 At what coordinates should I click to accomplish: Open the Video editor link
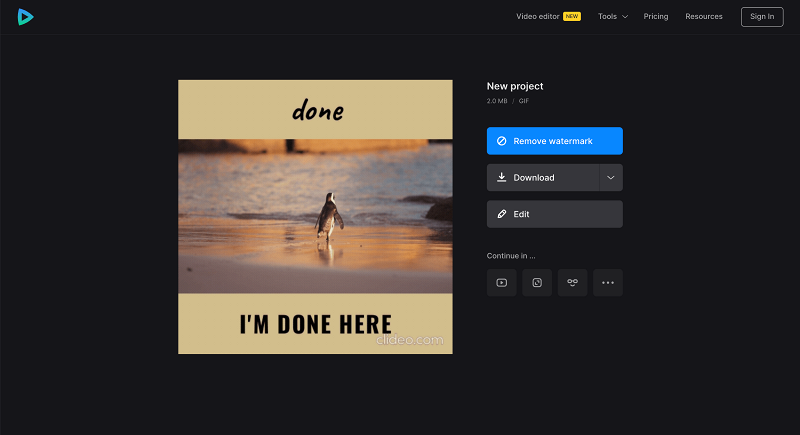click(x=538, y=16)
